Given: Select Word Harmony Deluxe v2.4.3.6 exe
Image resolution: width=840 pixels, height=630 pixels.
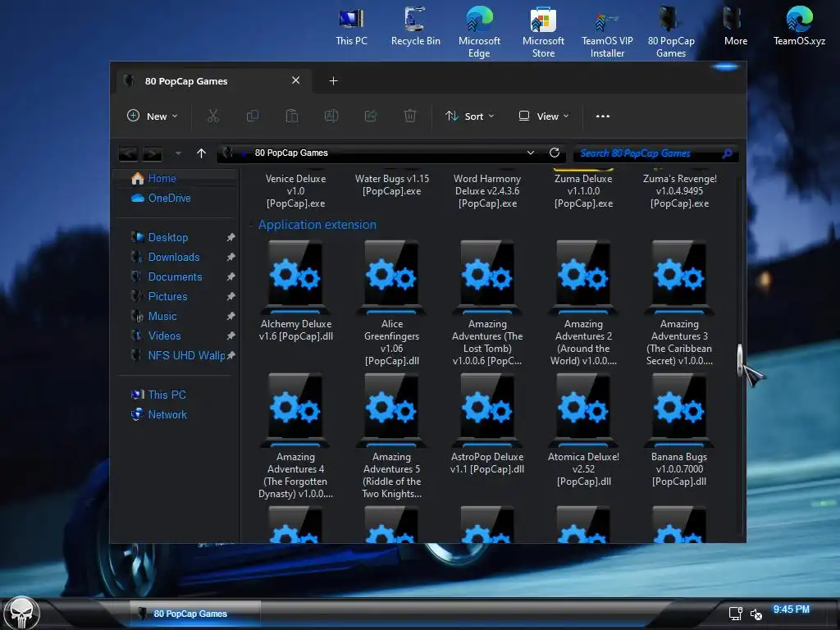Looking at the screenshot, I should coord(487,190).
